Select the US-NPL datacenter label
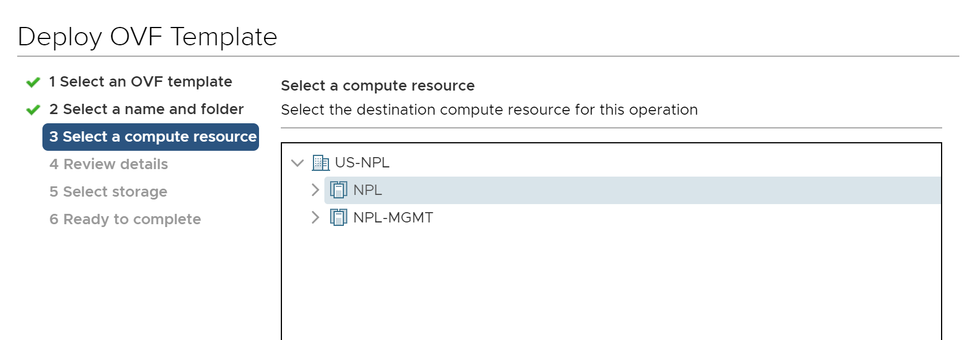The height and width of the screenshot is (340, 980). pos(362,163)
